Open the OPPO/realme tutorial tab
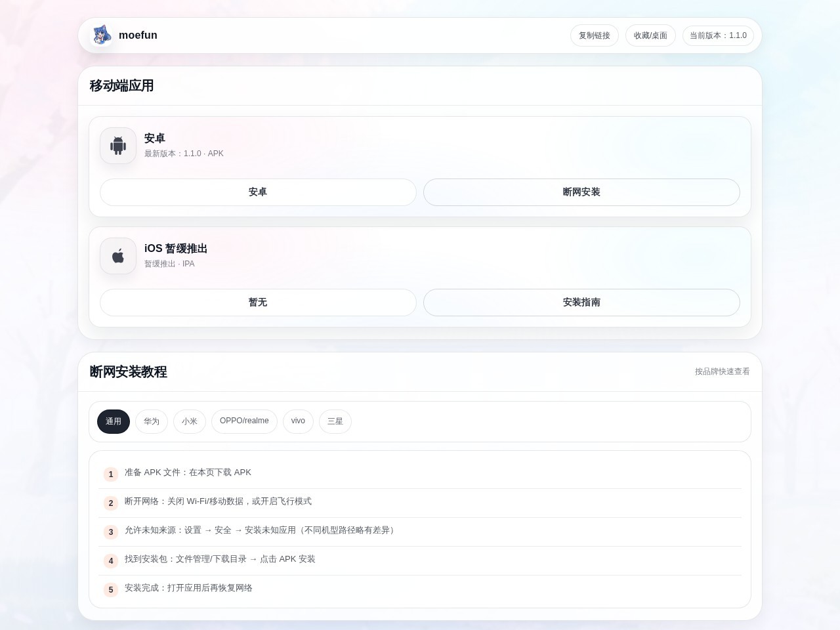840x630 pixels. coord(244,421)
